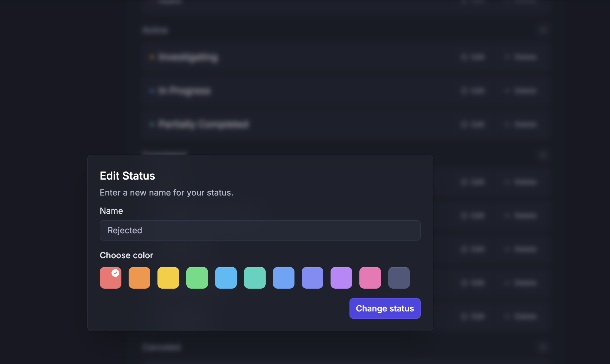Select the green color swatch

(x=197, y=278)
